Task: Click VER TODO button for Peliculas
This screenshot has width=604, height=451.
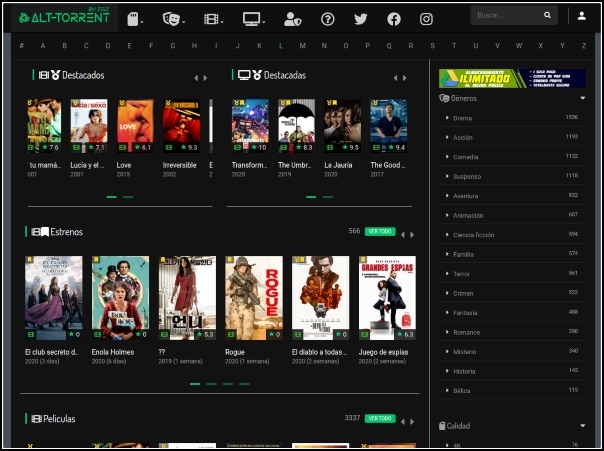Action: pyautogui.click(x=380, y=418)
